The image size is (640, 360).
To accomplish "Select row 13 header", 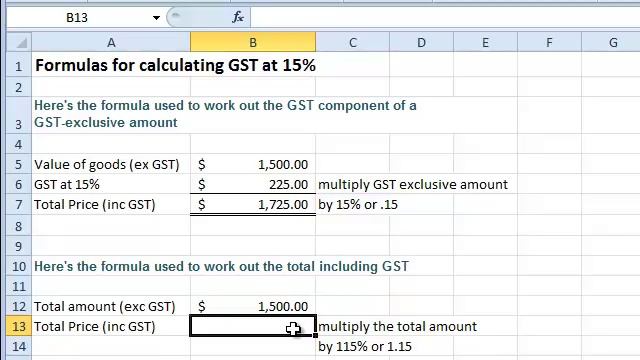I will (x=19, y=326).
